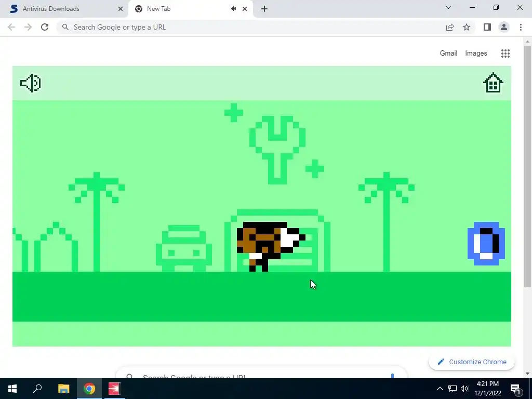Click the brown pixel dog character
The height and width of the screenshot is (399, 532).
pyautogui.click(x=271, y=246)
